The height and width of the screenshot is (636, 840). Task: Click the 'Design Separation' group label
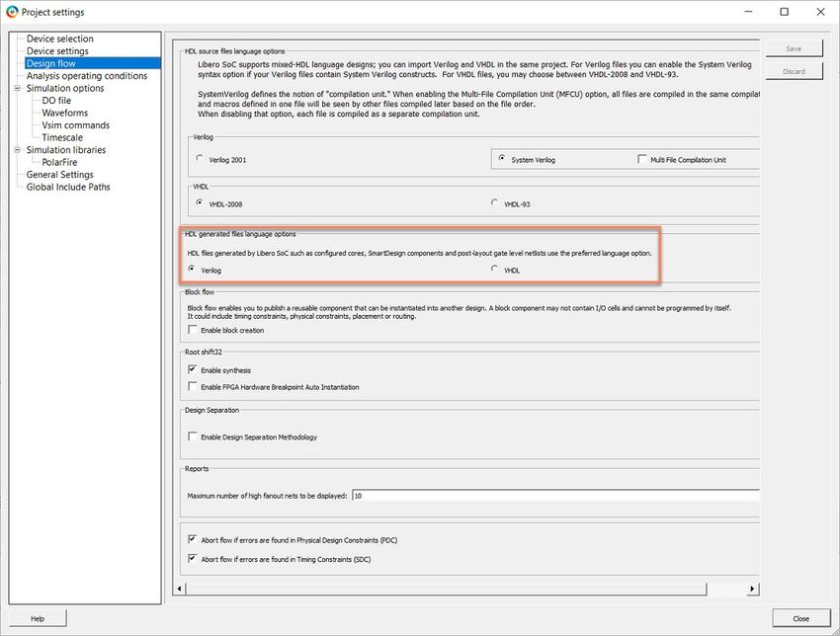(211, 410)
